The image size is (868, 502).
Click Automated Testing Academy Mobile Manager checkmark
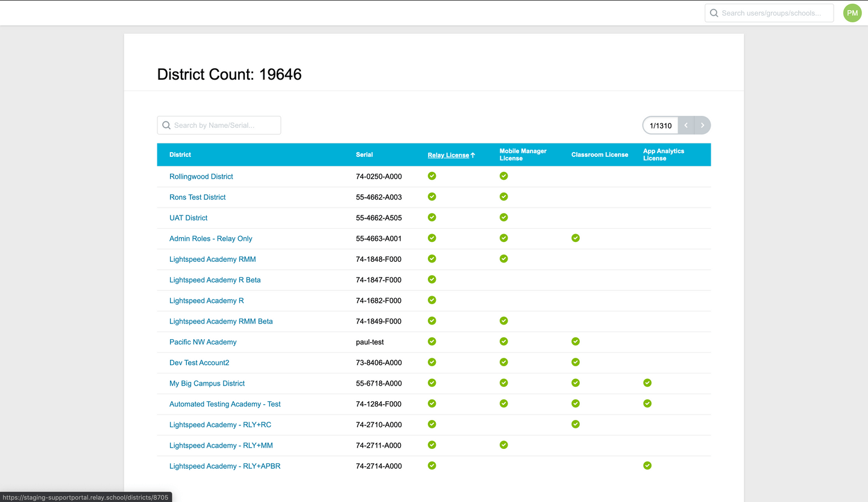tap(503, 403)
